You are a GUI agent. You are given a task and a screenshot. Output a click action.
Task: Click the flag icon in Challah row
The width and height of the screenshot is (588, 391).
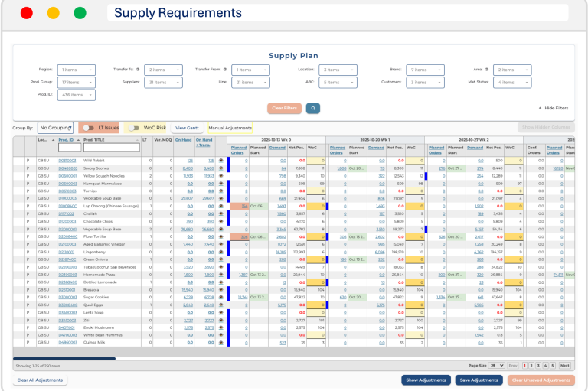click(28, 215)
